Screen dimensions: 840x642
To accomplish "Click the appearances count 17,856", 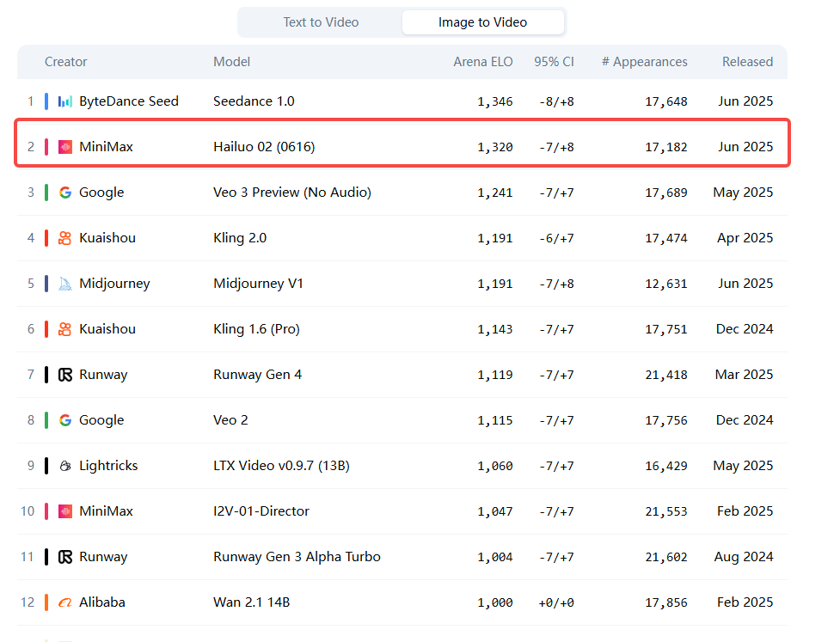I will tap(665, 602).
